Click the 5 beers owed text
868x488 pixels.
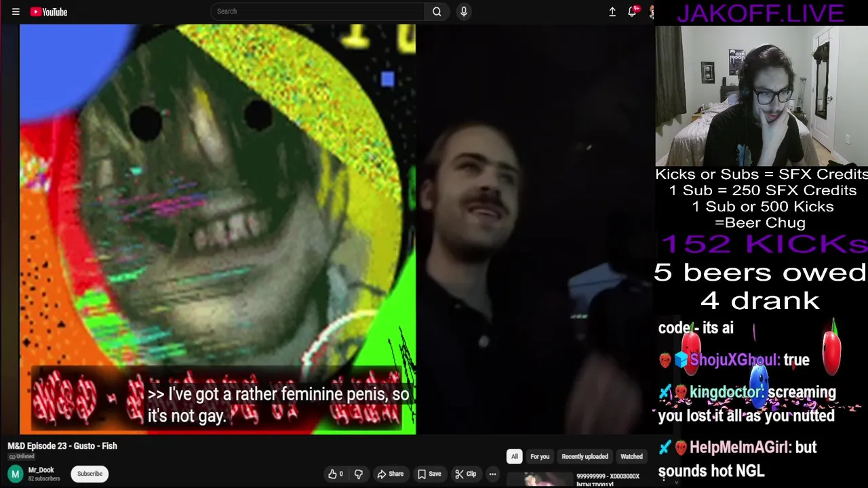click(760, 272)
